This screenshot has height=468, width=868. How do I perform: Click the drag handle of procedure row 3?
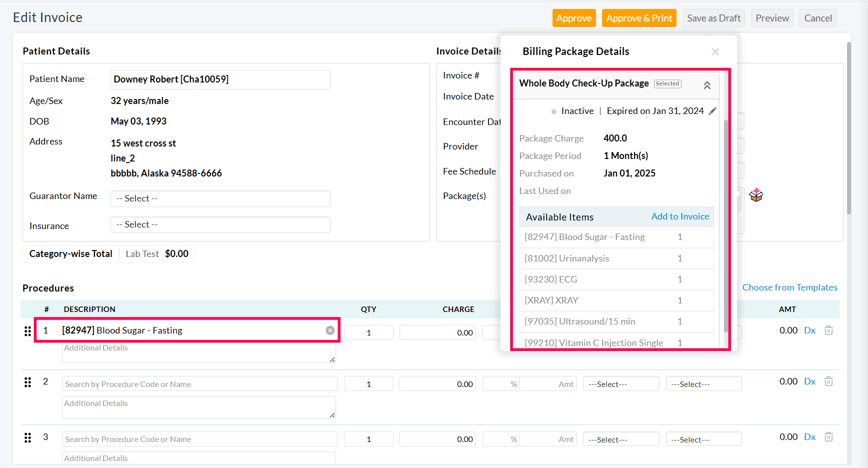(x=27, y=438)
